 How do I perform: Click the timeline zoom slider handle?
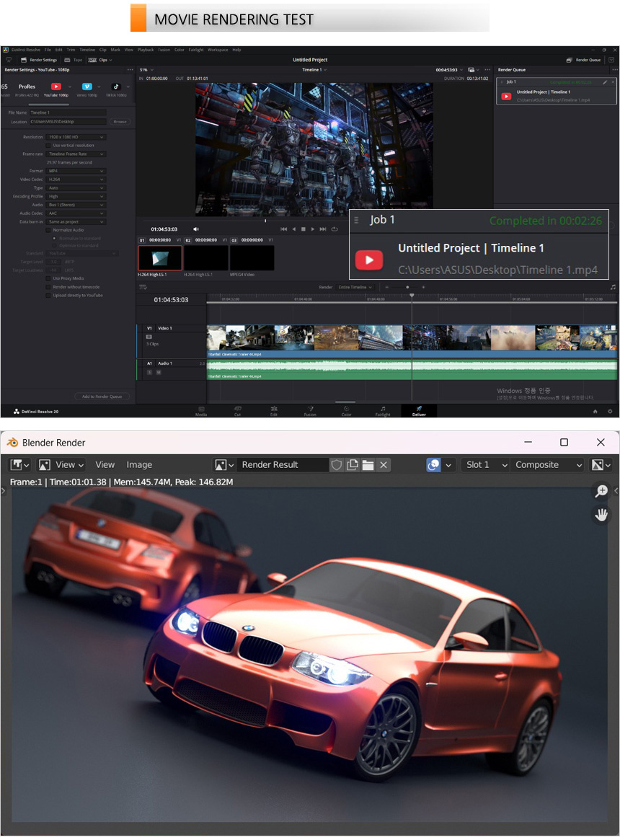coord(407,287)
